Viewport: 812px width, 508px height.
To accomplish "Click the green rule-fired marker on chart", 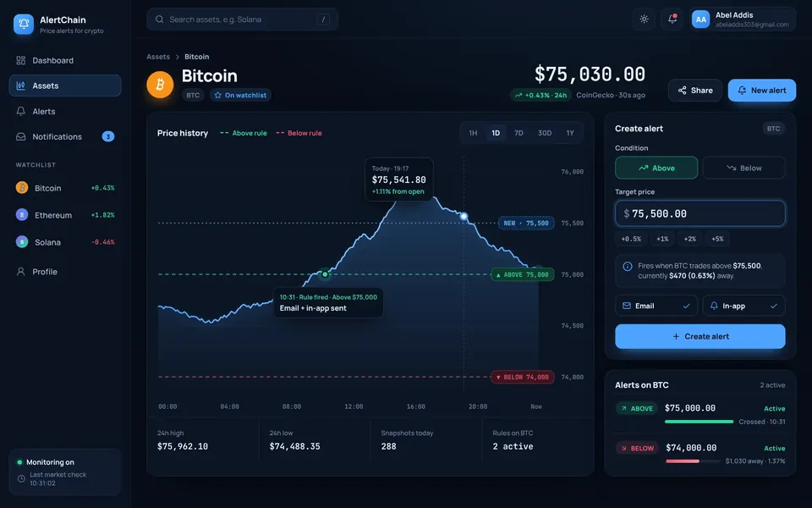I will point(325,273).
